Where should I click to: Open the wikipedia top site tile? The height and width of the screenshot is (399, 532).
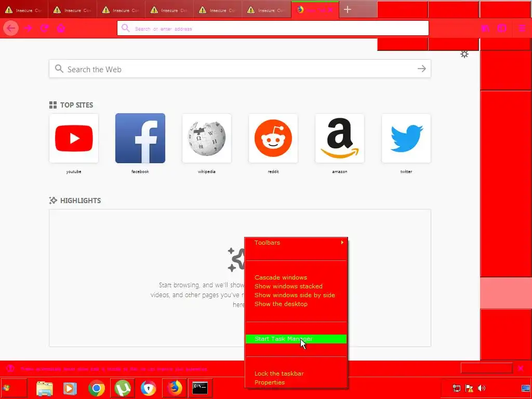pos(207,138)
